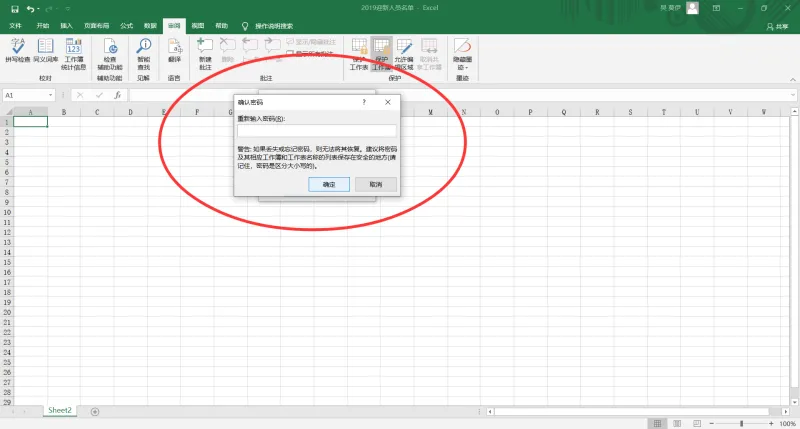Expand the Name Box dropdown arrow
The image size is (800, 429).
tap(50, 95)
